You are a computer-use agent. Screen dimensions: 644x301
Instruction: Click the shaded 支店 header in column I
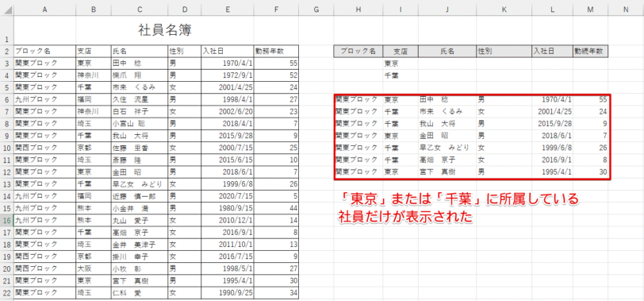click(401, 52)
